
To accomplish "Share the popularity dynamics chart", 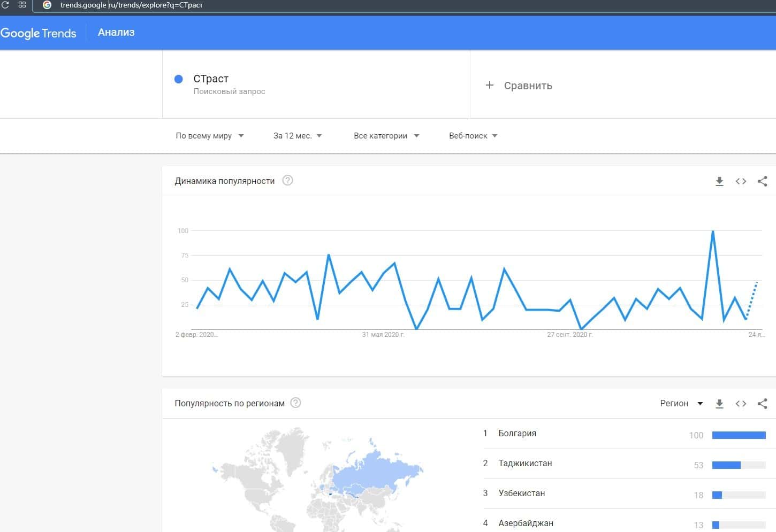I will (762, 182).
